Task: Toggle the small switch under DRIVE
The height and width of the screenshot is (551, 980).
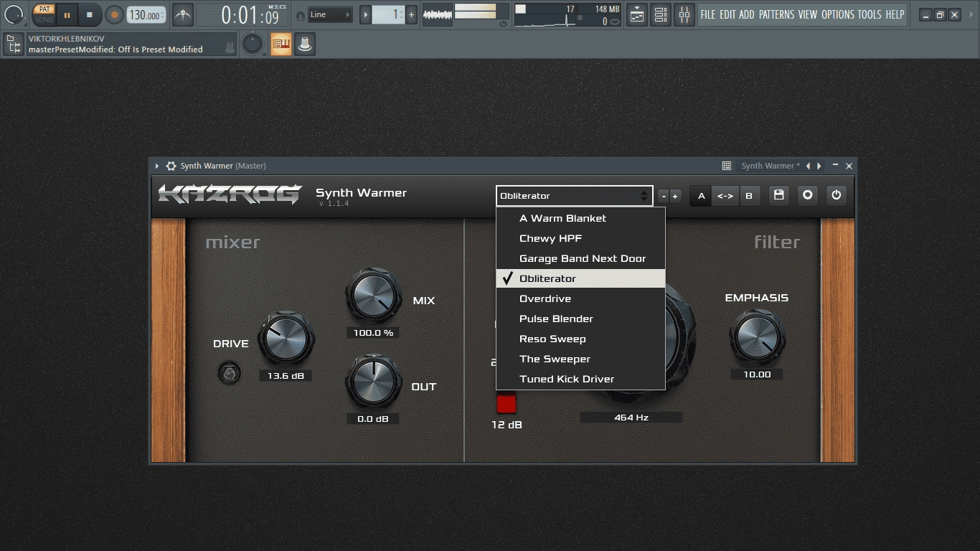Action: [230, 373]
